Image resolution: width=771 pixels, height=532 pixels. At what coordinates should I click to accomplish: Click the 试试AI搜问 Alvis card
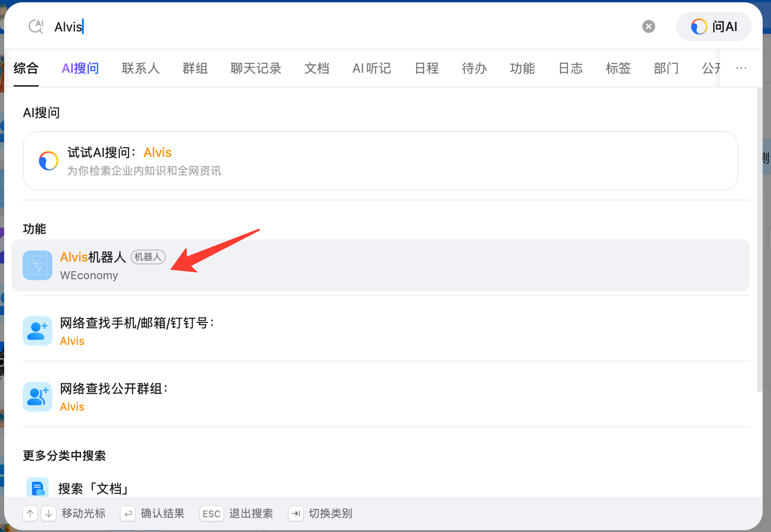click(381, 161)
